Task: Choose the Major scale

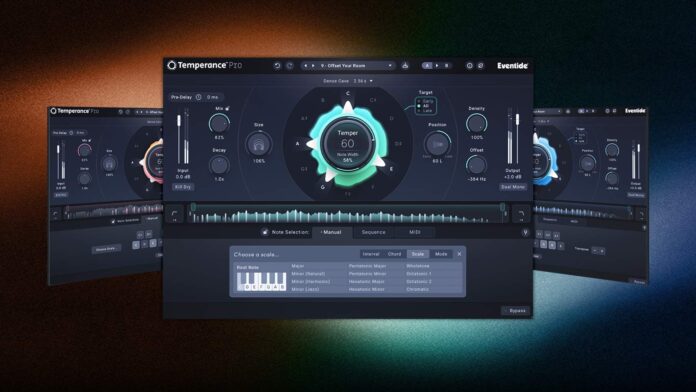Action: pos(298,266)
